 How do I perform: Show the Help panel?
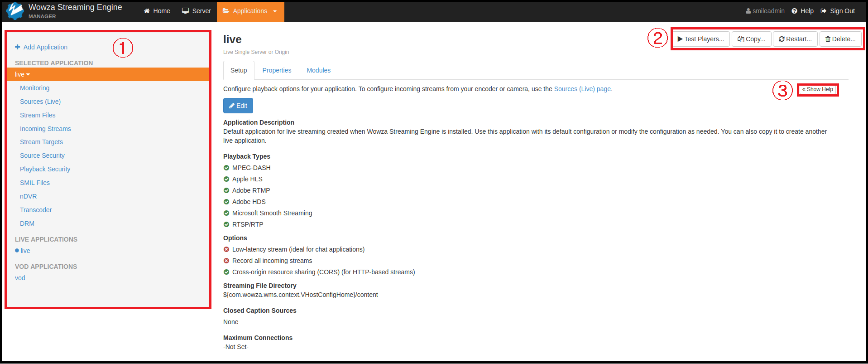[817, 89]
